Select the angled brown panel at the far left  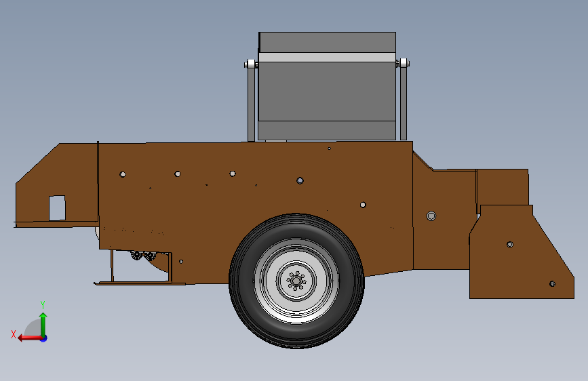click(57, 184)
